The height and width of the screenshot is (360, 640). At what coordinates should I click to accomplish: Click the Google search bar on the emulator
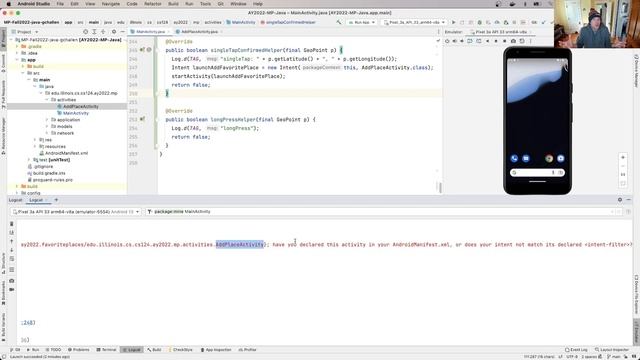[x=537, y=173]
